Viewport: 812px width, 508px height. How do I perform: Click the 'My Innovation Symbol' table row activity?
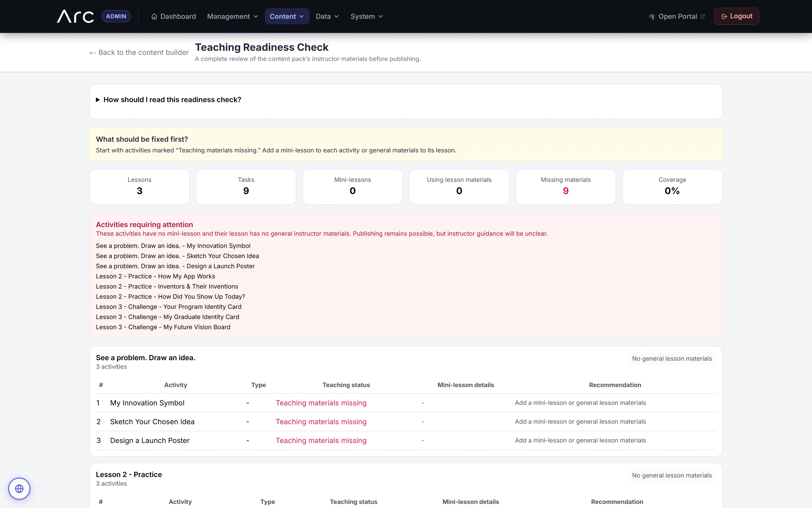click(147, 403)
